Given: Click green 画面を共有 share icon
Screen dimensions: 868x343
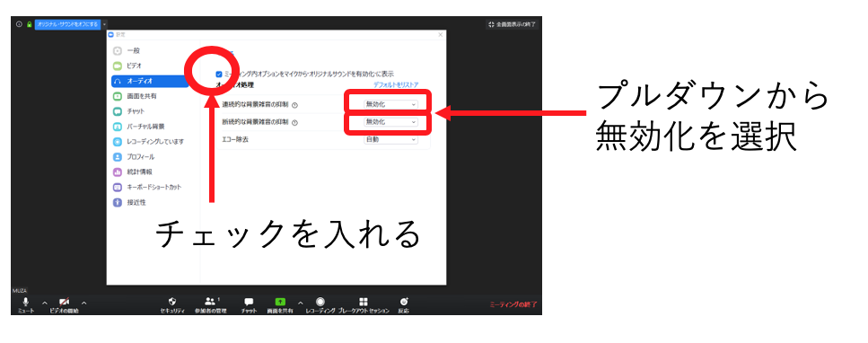Looking at the screenshot, I should [280, 302].
